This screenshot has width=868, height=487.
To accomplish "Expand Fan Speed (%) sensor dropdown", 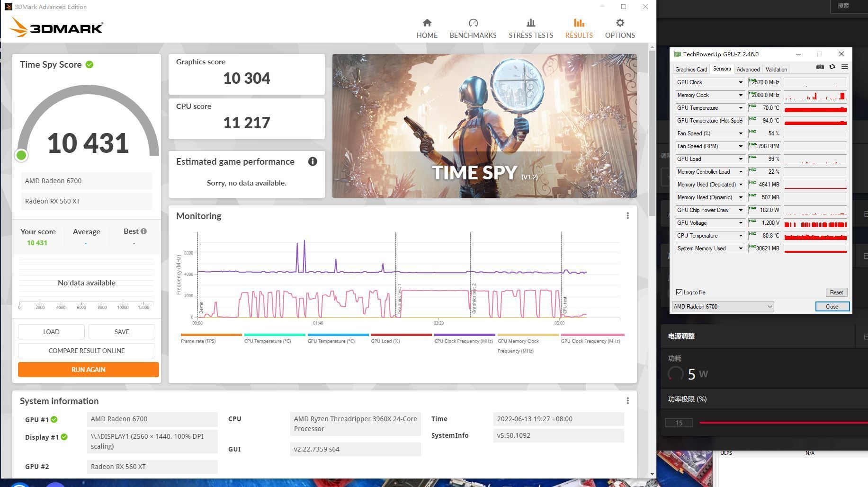I will click(741, 133).
